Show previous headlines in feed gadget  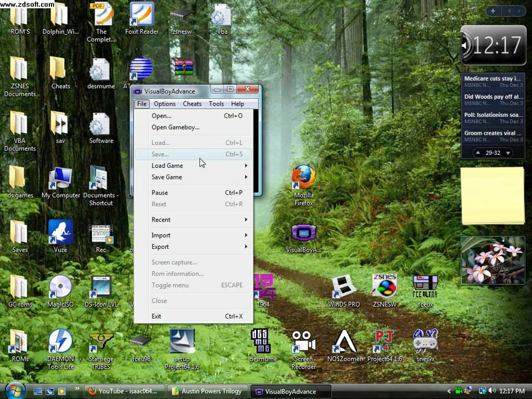pos(478,153)
